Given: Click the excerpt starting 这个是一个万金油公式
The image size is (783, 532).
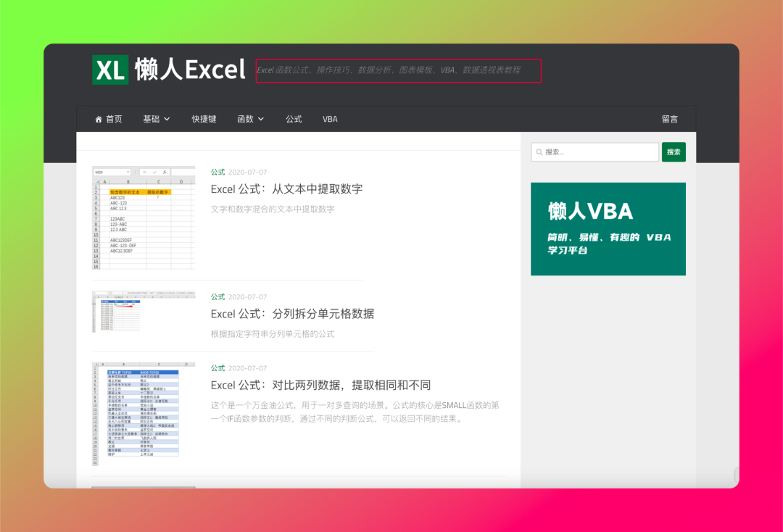Looking at the screenshot, I should 355,412.
